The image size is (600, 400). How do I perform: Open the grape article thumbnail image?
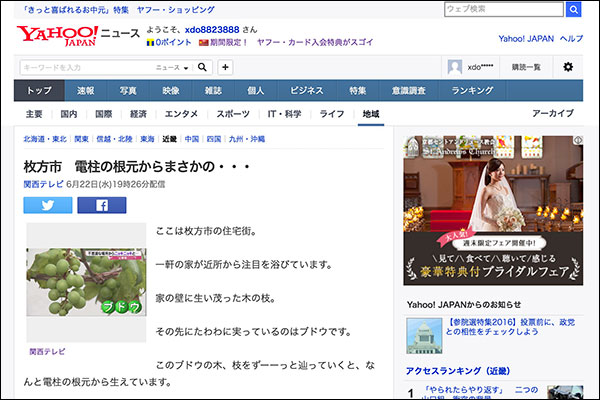coord(86,283)
